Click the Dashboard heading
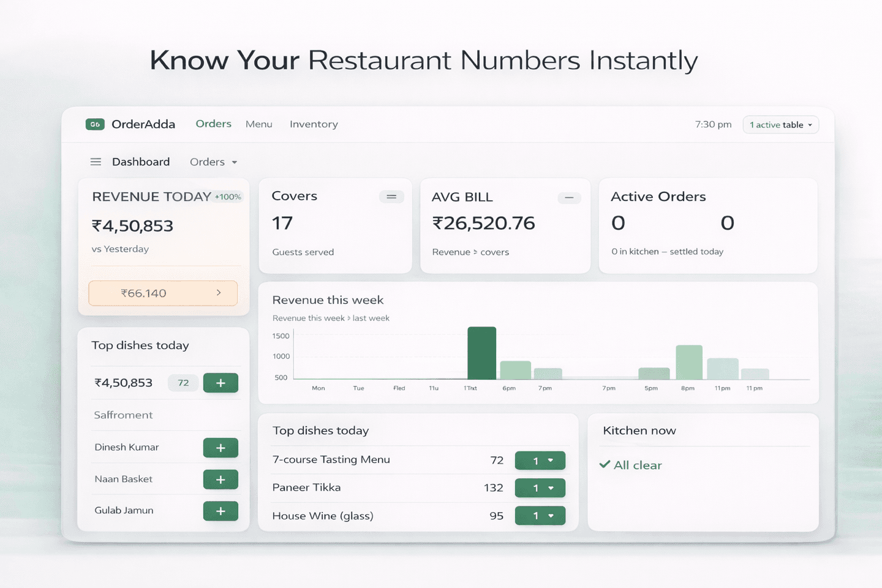The image size is (882, 588). 140,161
